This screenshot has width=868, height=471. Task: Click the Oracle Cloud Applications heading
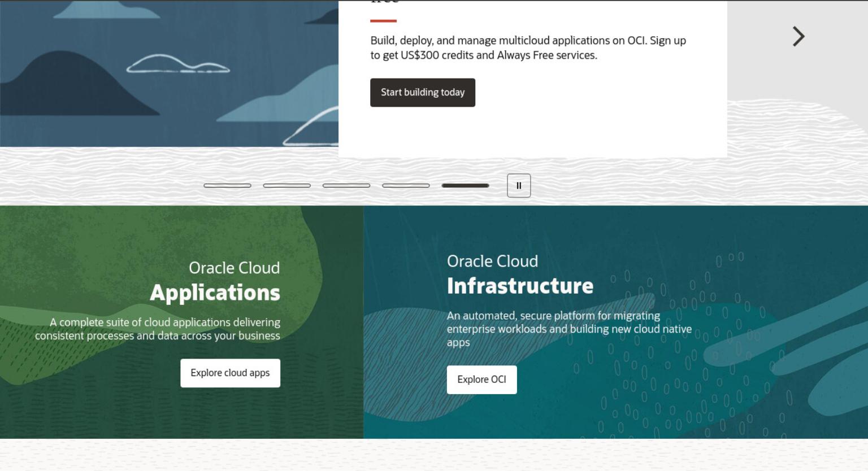click(x=215, y=281)
